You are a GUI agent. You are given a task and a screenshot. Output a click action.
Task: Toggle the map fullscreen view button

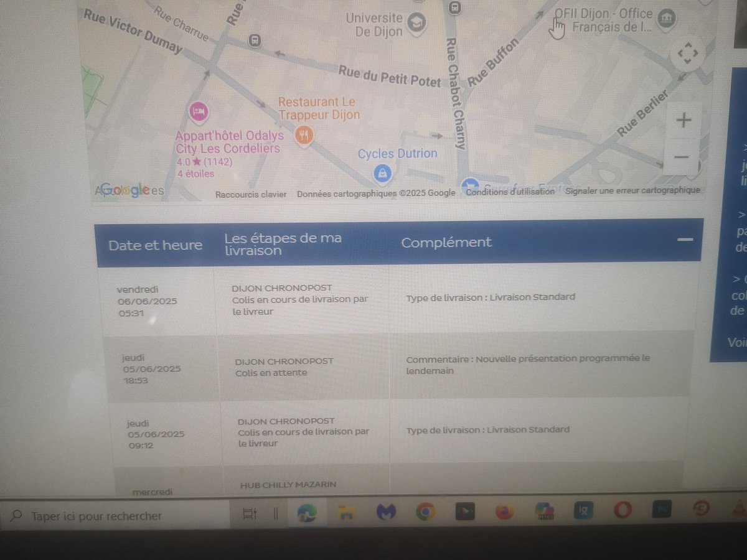[687, 55]
